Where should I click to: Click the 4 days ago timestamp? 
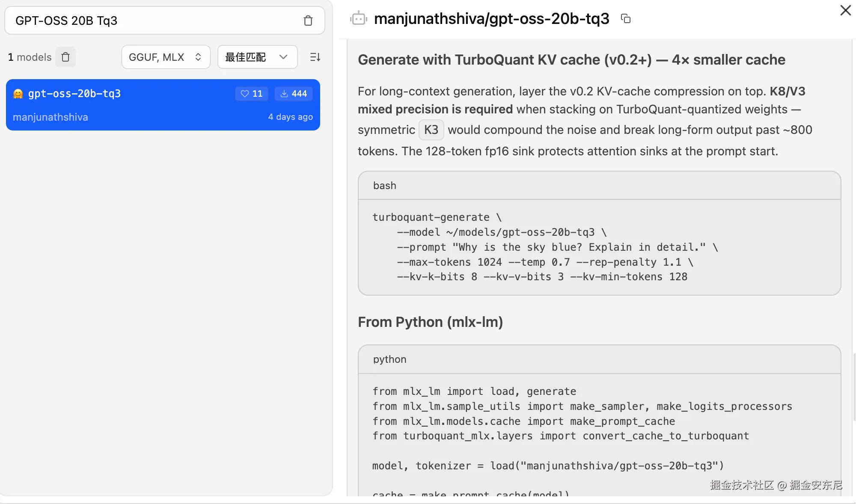pyautogui.click(x=291, y=117)
